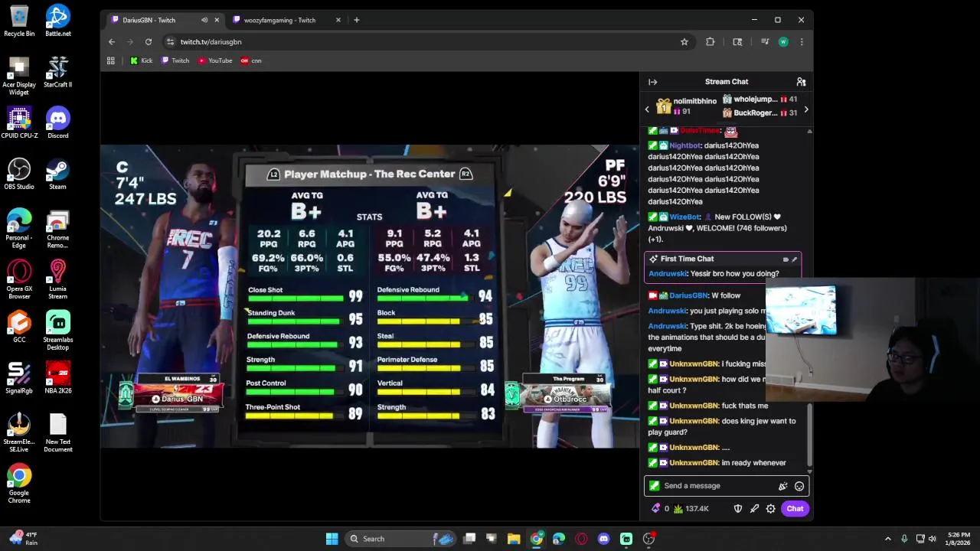Open the Chrome profile avatar
Screen dimensions: 980x551
(783, 42)
